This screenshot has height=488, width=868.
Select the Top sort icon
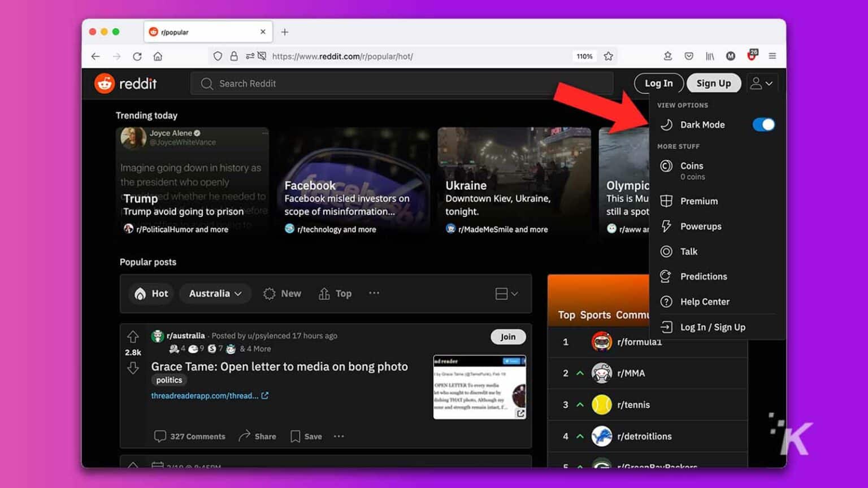point(323,293)
